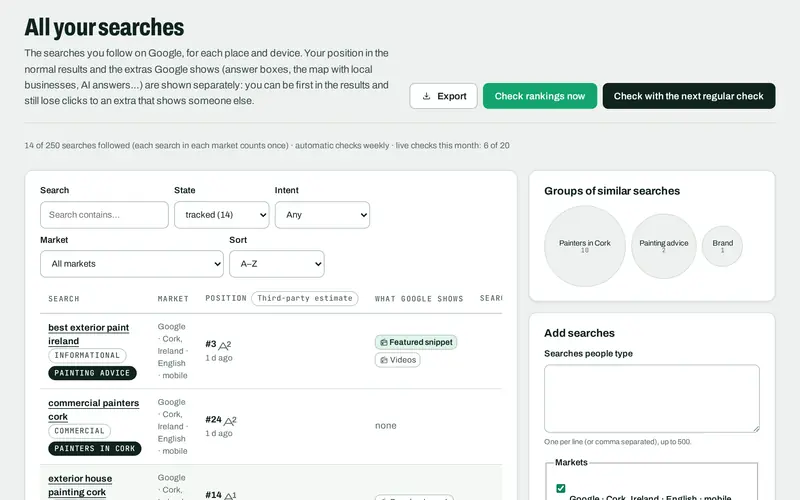800x500 pixels.
Task: Click the Searches people type text area
Action: tap(652, 398)
